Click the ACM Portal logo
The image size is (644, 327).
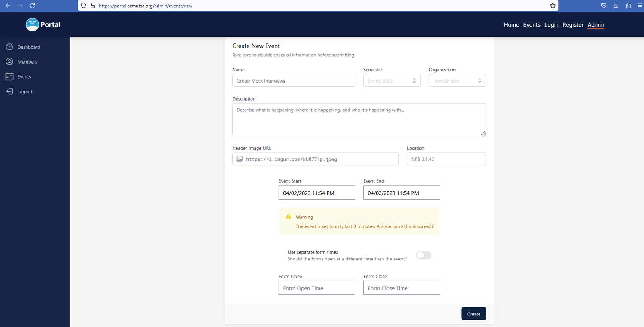coord(32,24)
